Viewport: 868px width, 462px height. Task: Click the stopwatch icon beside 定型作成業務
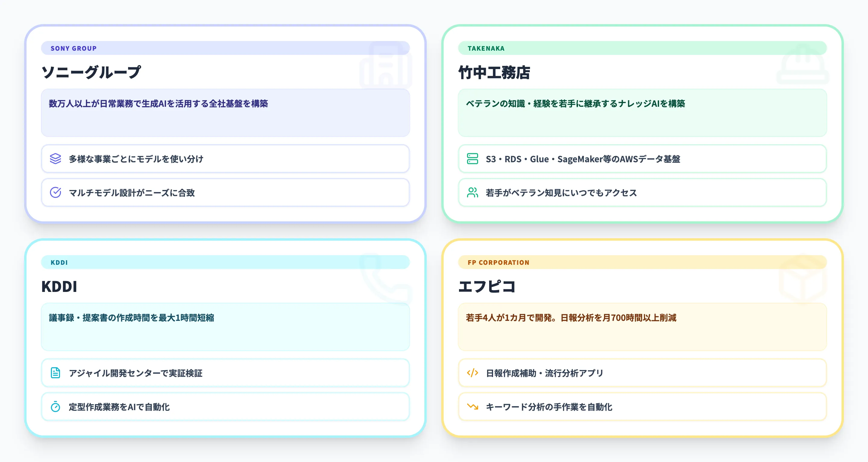[55, 406]
